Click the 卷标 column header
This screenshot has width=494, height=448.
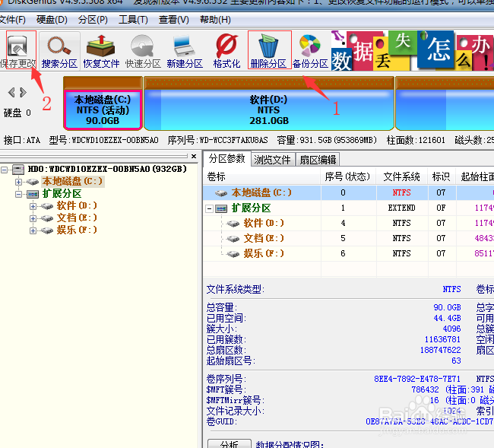[x=261, y=176]
